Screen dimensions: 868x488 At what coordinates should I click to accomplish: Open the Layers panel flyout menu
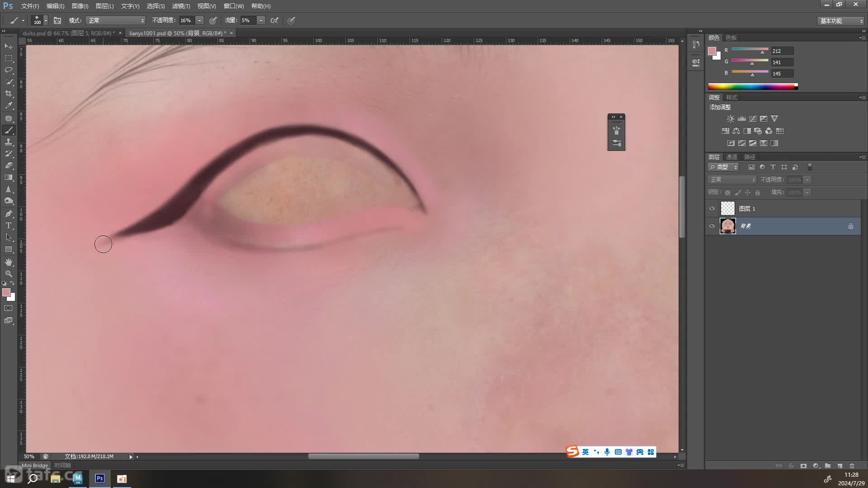pos(863,157)
